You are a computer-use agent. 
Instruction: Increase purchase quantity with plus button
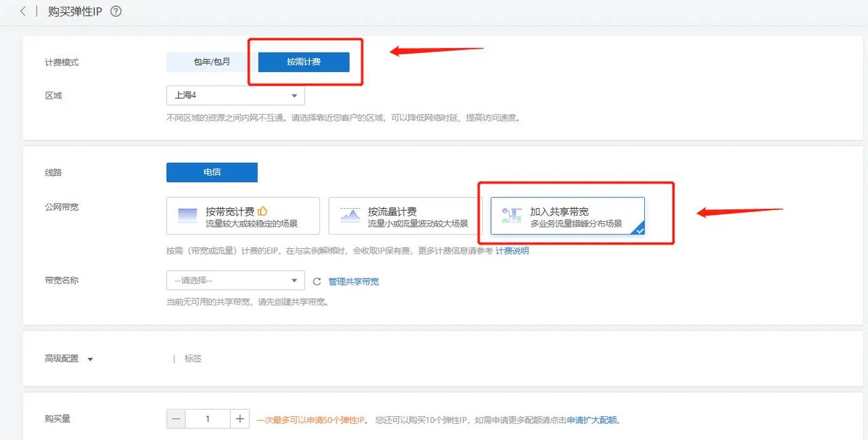point(239,419)
